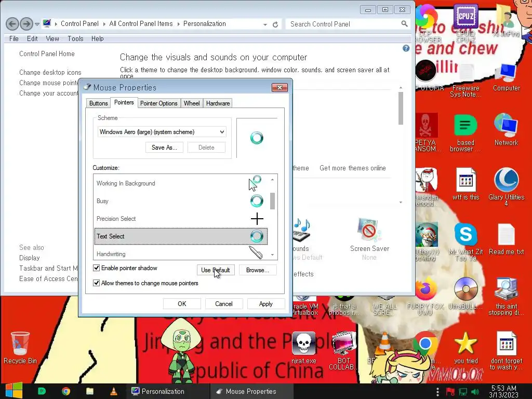This screenshot has height=399, width=532.
Task: Open the based browser desktop icon
Action: [x=465, y=132]
